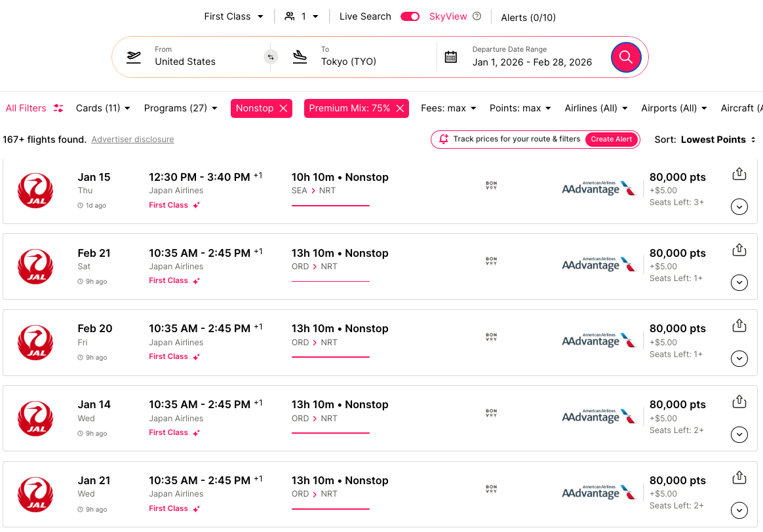
Task: Share the Jan 14 ORD flight
Action: [739, 401]
